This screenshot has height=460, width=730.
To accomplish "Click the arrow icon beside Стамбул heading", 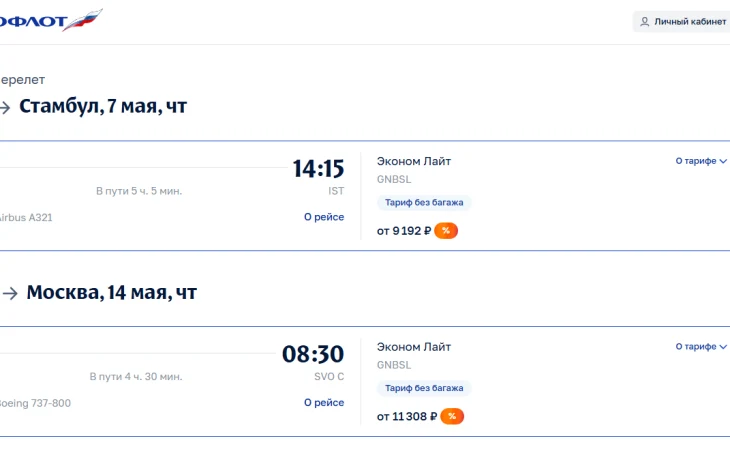I will (5, 107).
